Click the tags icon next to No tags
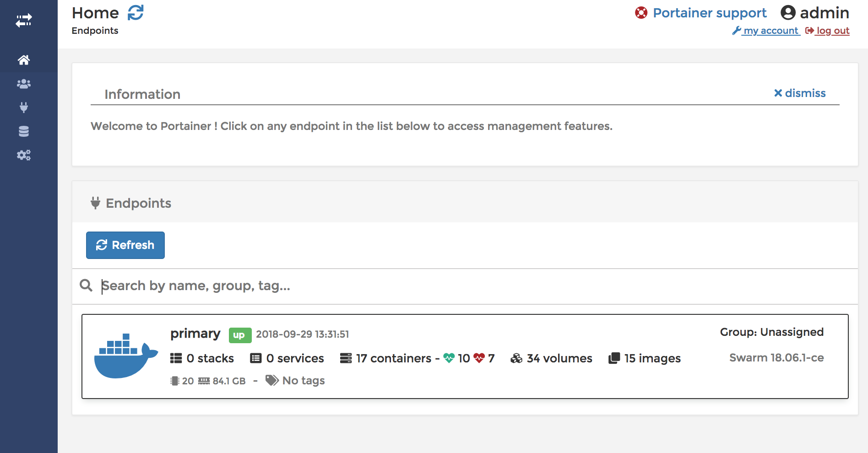868x453 pixels. click(x=272, y=380)
